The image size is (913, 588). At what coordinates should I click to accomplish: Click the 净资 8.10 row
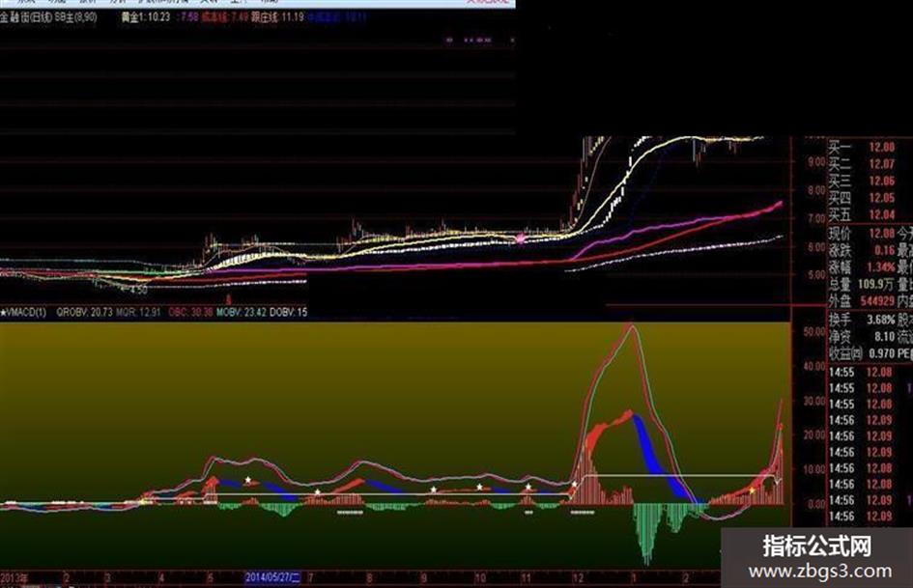(x=862, y=337)
